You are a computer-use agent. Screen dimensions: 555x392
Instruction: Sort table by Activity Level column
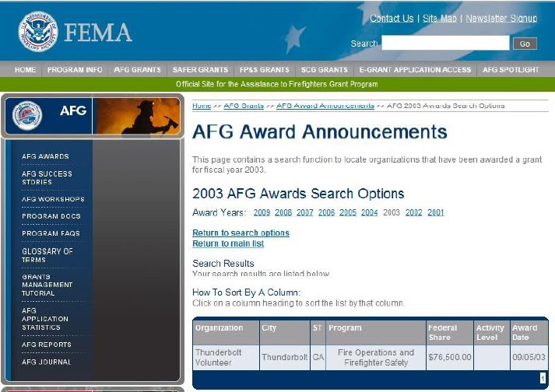(490, 333)
